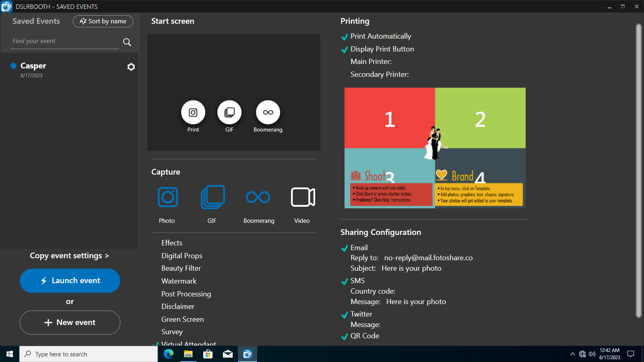Click the GIF icon in Start screen preview
Viewport: 644px width, 362px height.
(229, 113)
